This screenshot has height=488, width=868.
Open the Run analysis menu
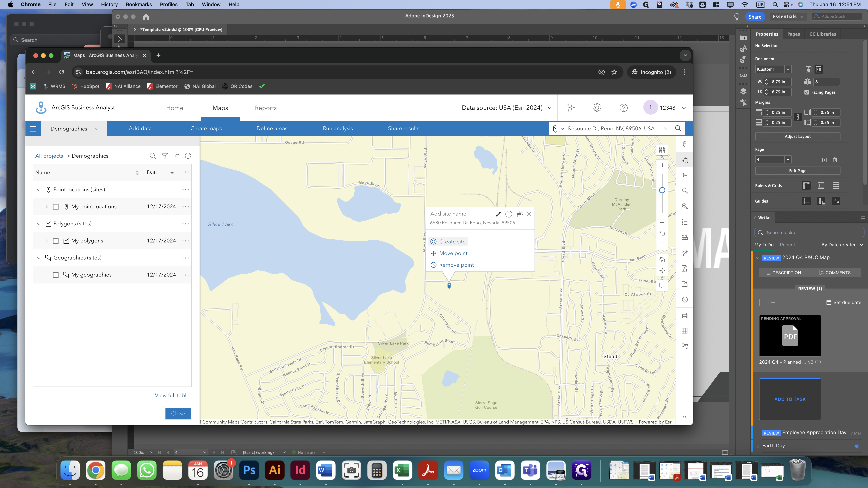click(338, 128)
